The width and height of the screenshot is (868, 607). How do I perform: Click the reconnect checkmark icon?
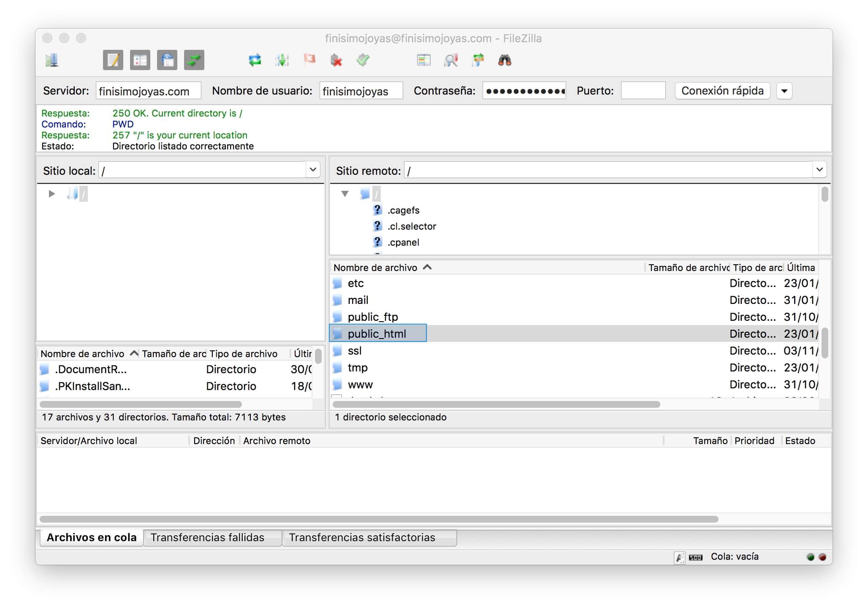[363, 60]
